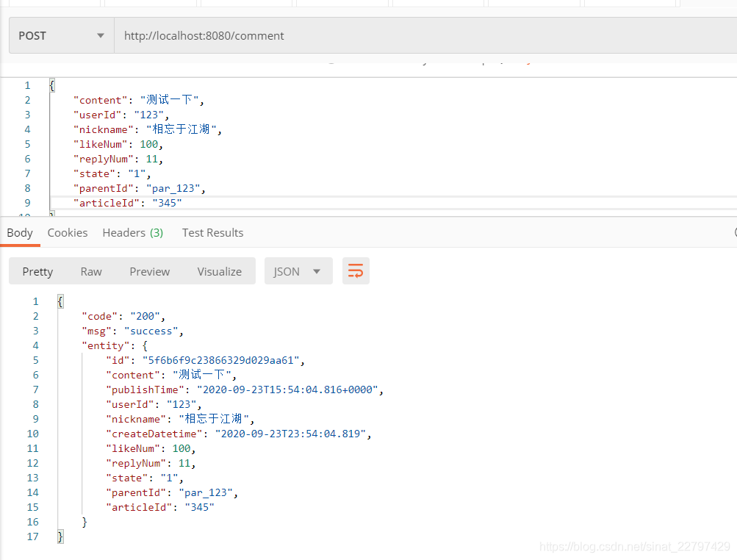The height and width of the screenshot is (560, 737).
Task: Select the Preview response view
Action: 149,270
